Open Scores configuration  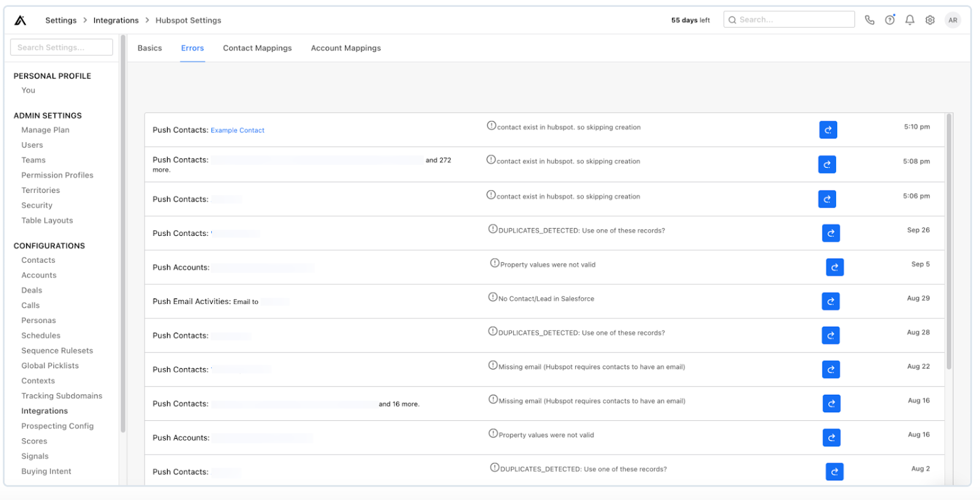tap(34, 441)
